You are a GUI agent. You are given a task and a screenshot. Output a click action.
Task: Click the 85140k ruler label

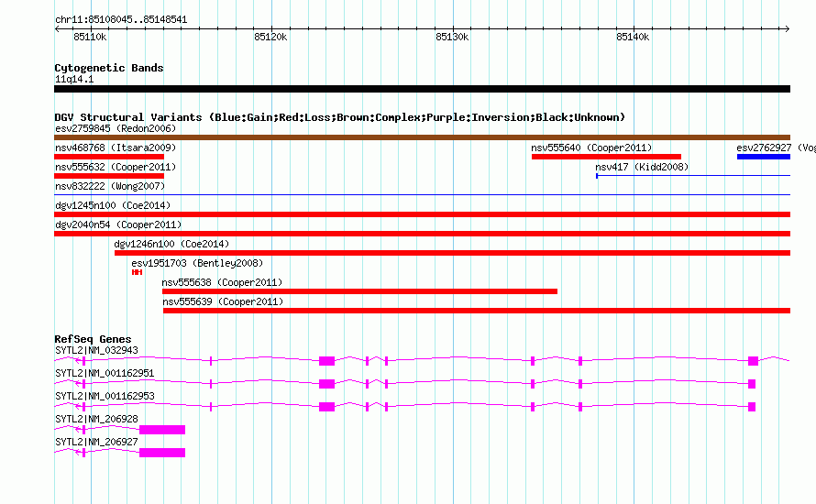[x=633, y=37]
